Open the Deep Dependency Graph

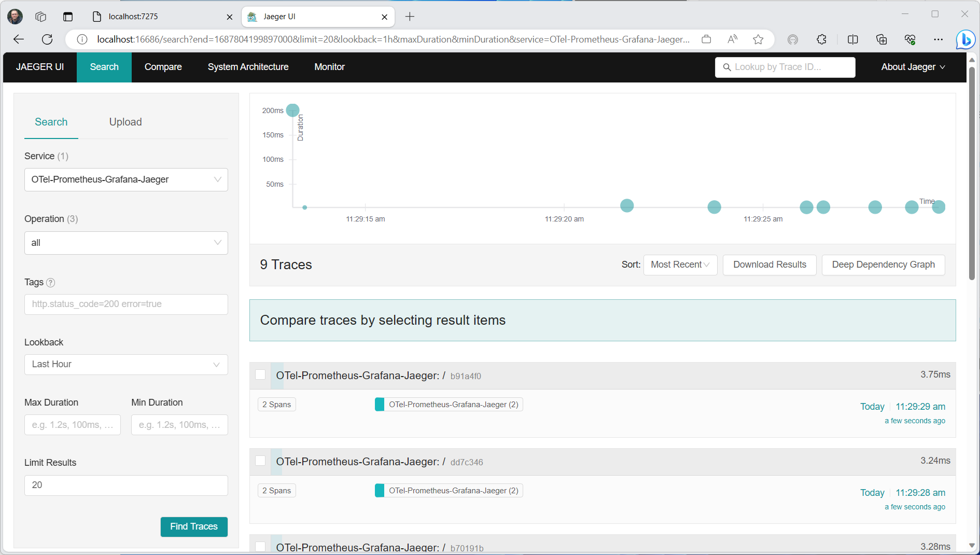(x=883, y=265)
